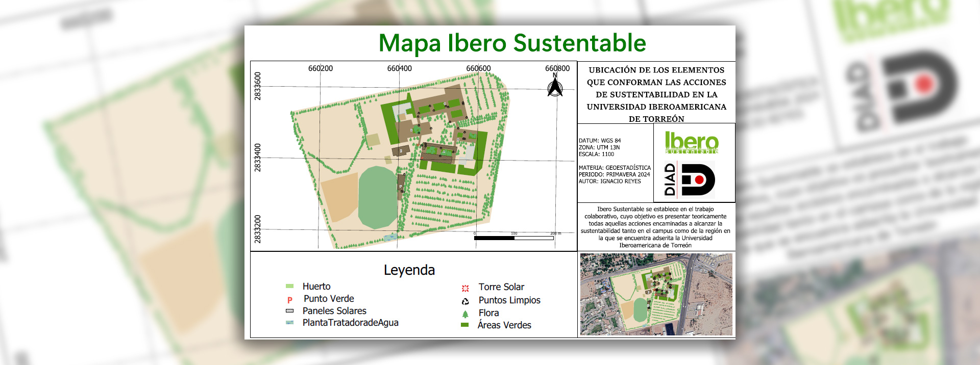Click the "ESCALA: 1100" line
980x365 pixels.
click(x=596, y=154)
